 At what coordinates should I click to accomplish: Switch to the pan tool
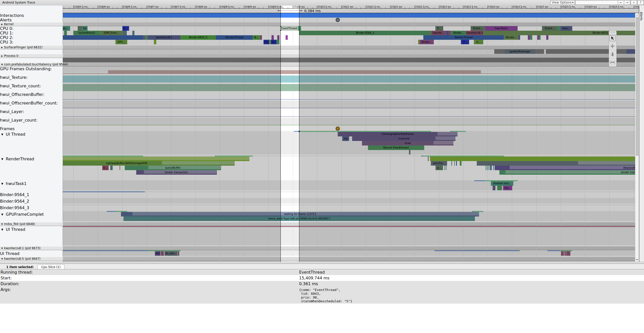pyautogui.click(x=612, y=46)
